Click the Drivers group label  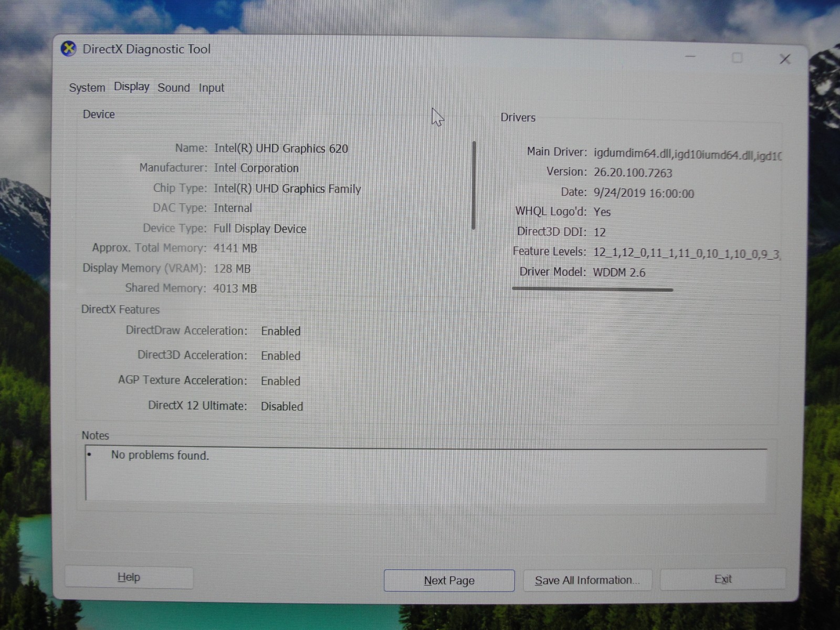[518, 118]
